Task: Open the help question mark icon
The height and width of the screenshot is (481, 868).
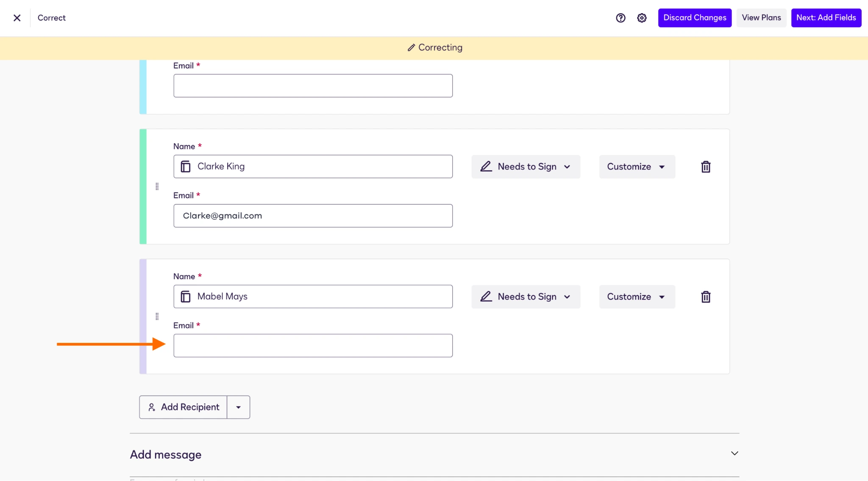Action: pos(620,18)
